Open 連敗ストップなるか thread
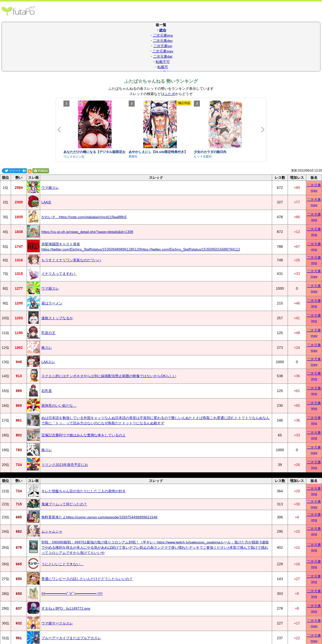 pyautogui.click(x=57, y=318)
